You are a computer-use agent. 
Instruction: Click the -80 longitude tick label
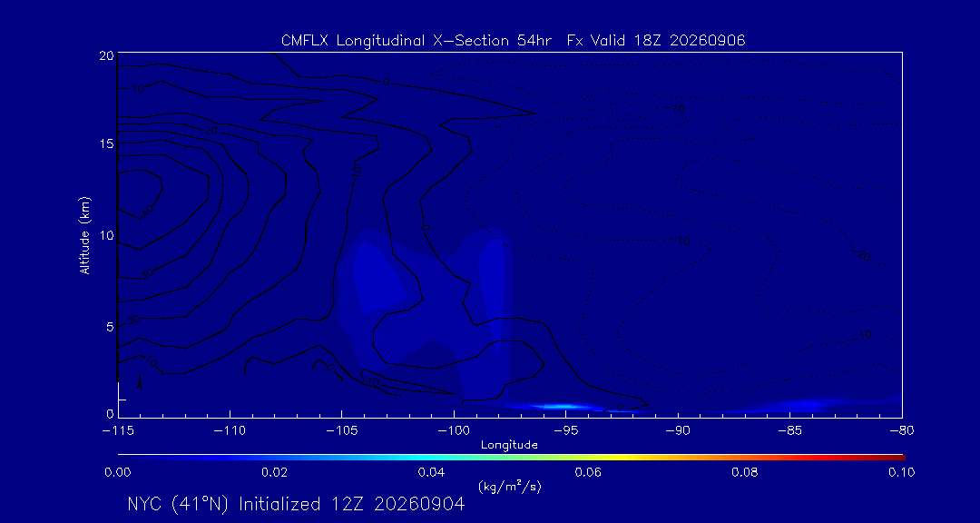click(902, 431)
